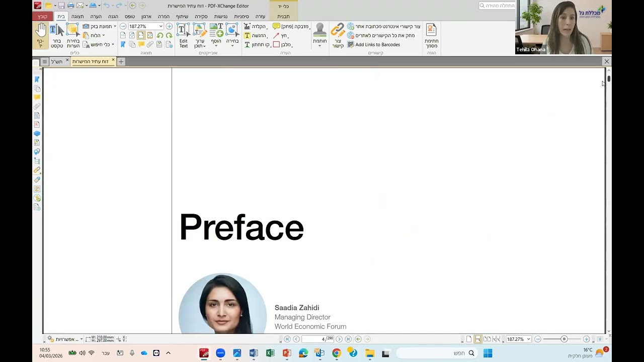Viewport: 644px width, 362px height.
Task: Click the Quick Launch search field (החלפה מהירה)
Action: point(497,6)
